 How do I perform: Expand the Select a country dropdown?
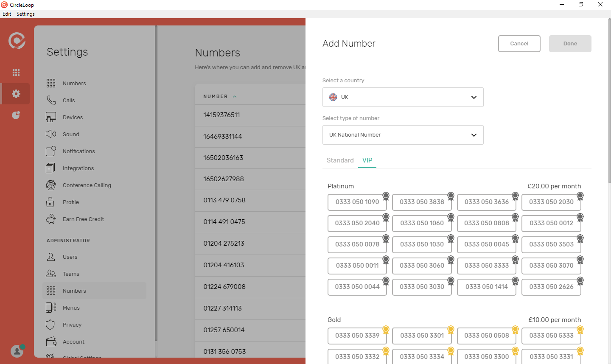point(403,97)
